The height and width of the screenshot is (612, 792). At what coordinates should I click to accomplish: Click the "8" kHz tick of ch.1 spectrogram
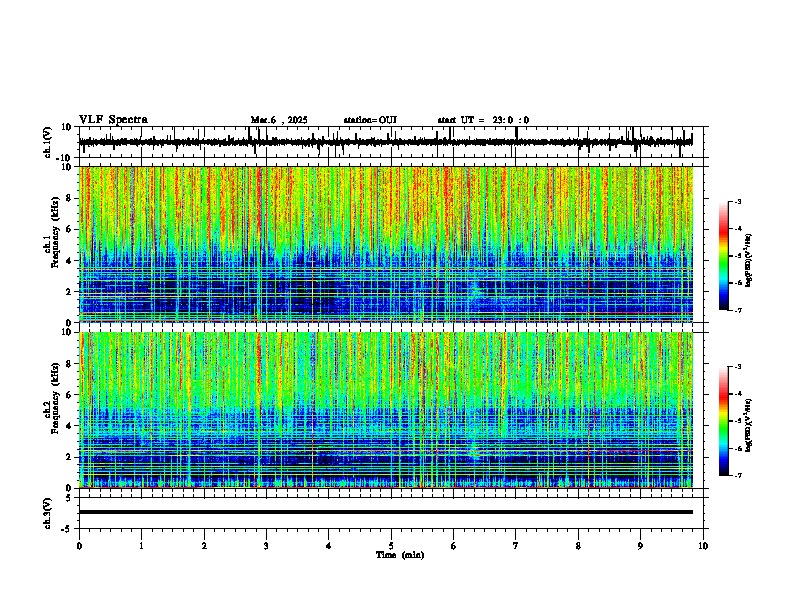pyautogui.click(x=70, y=198)
